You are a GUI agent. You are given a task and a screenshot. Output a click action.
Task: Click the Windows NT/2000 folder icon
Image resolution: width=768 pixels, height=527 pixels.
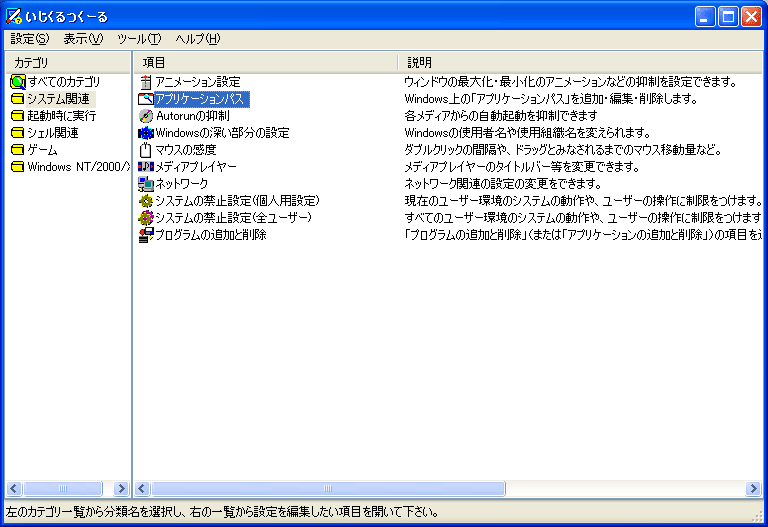click(x=18, y=167)
